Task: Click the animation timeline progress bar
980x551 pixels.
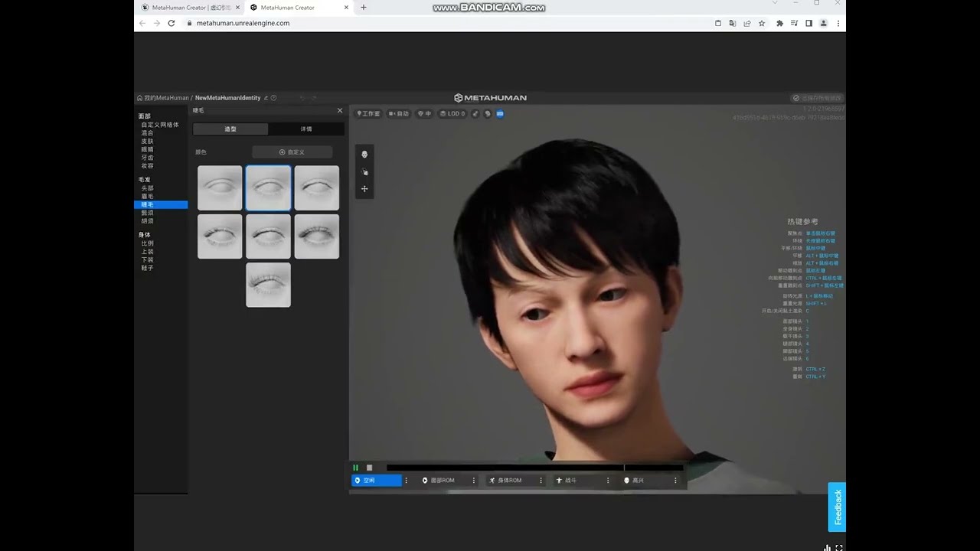Action: pyautogui.click(x=534, y=468)
